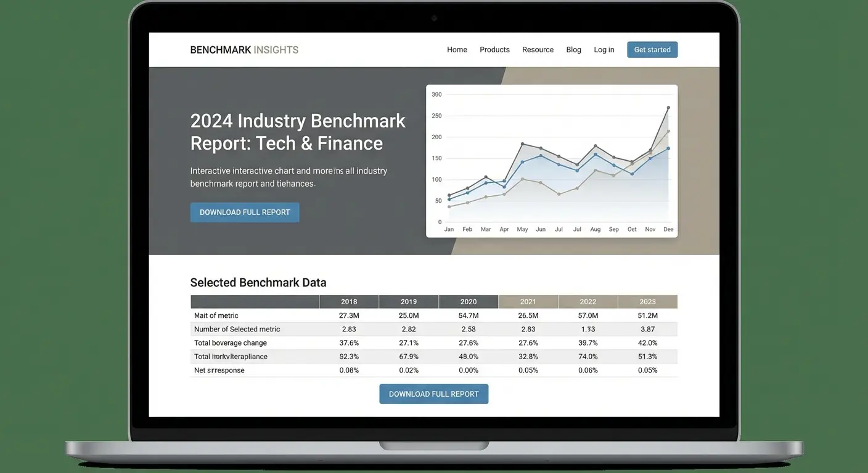
Task: Click the "Mait of metric" row label
Action: [216, 315]
